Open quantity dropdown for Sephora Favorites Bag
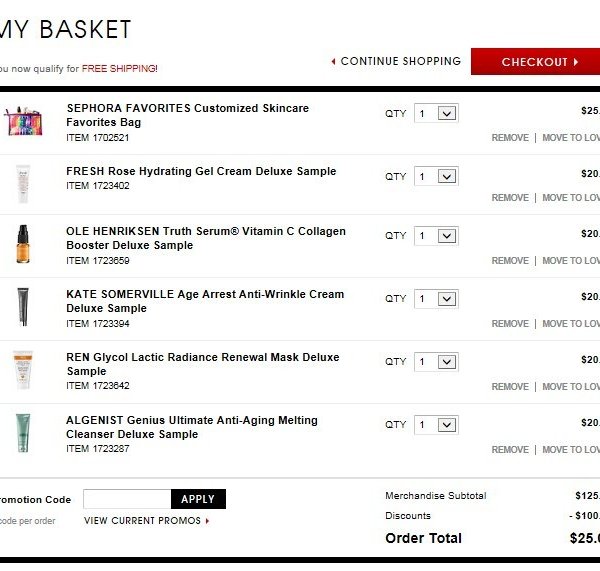The image size is (600, 571). (436, 114)
